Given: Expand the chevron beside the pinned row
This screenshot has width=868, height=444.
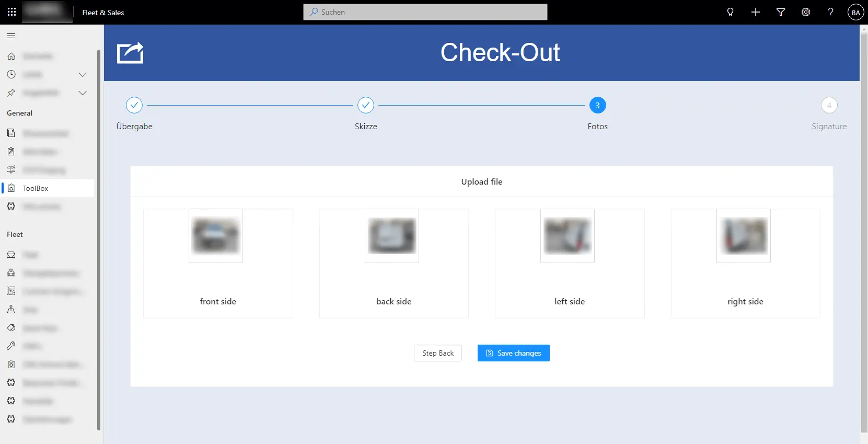Looking at the screenshot, I should click(83, 93).
